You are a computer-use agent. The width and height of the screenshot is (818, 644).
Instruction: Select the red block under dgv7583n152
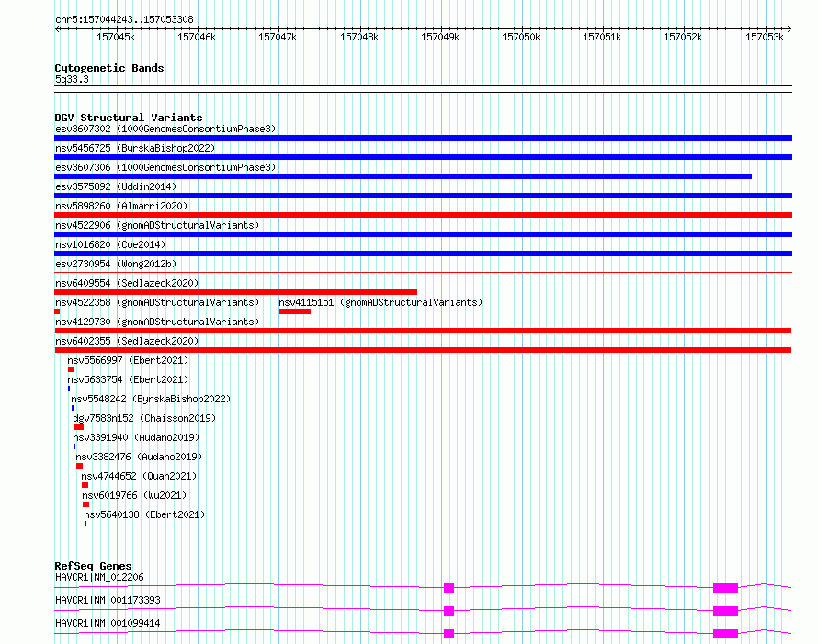pyautogui.click(x=79, y=427)
